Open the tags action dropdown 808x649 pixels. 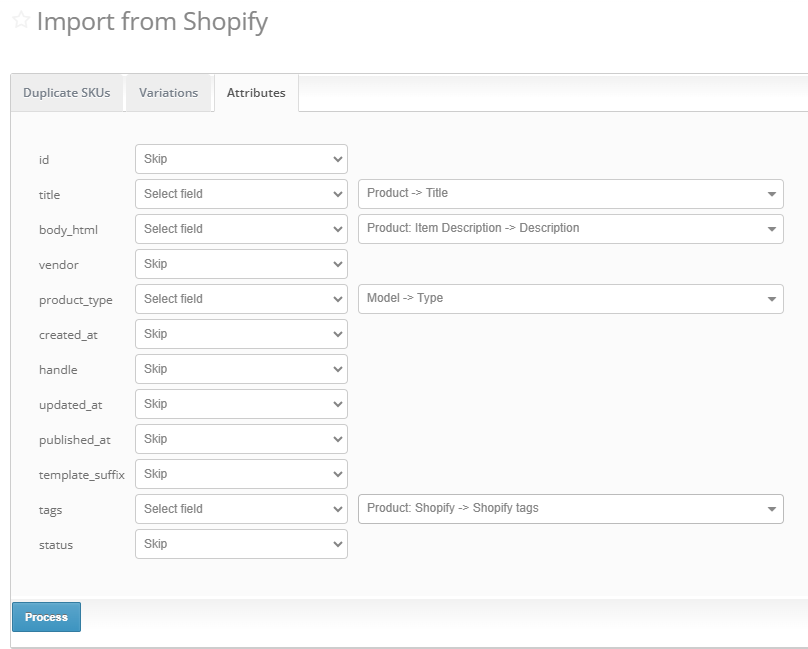click(241, 509)
